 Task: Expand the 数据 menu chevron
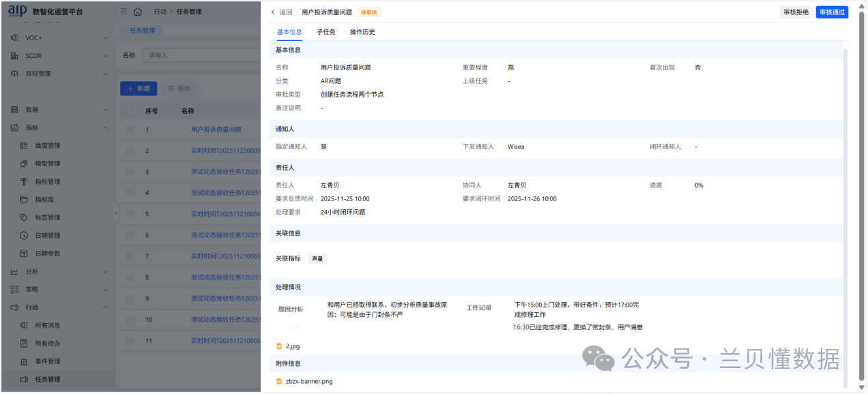click(x=105, y=110)
